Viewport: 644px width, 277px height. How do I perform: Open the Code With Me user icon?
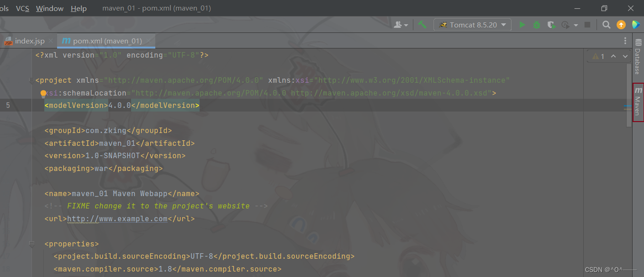pos(401,25)
